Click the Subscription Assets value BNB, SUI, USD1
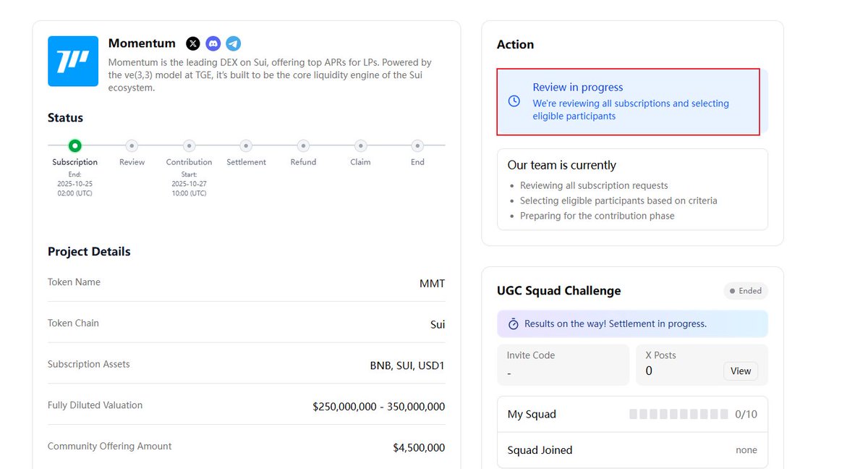Image resolution: width=868 pixels, height=469 pixels. pos(407,366)
